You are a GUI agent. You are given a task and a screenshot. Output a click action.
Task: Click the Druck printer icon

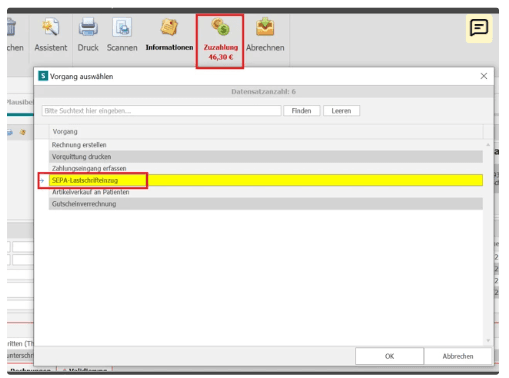[88, 27]
